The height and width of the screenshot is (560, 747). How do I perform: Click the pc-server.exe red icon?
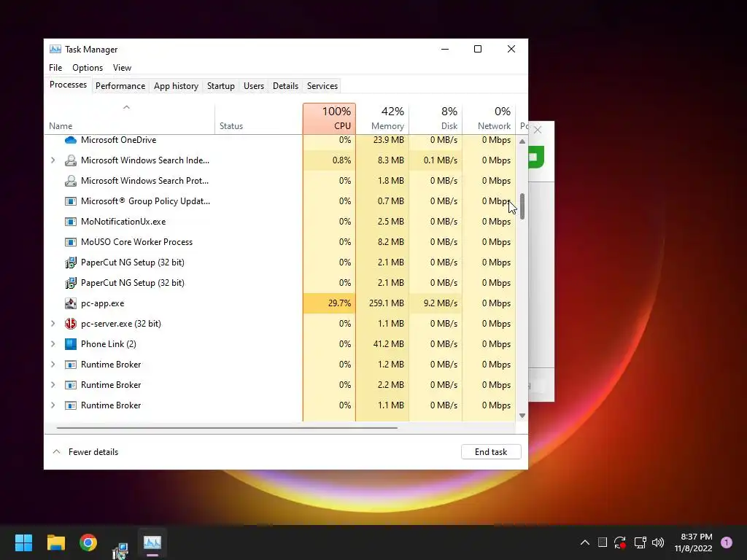point(71,324)
